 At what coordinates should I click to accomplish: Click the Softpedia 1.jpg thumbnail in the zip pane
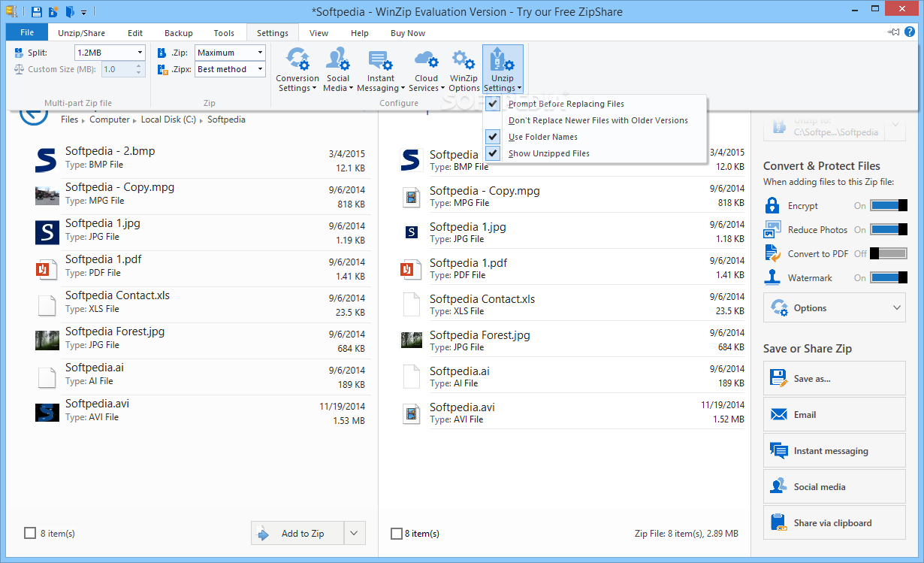[x=411, y=232]
